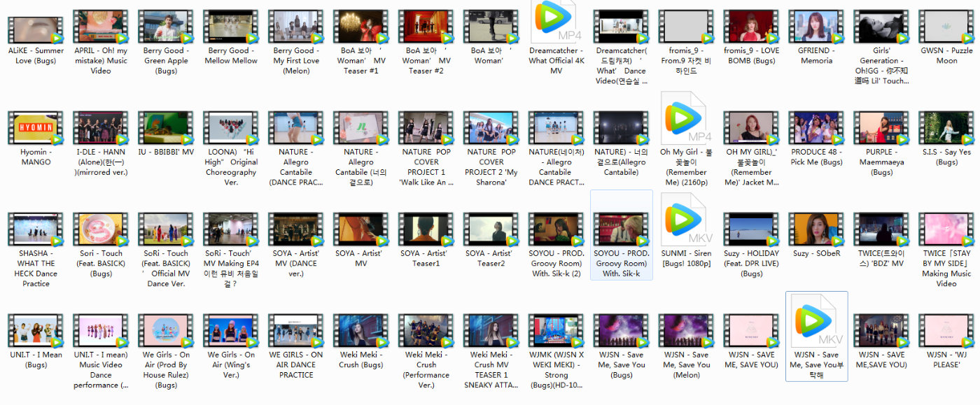Image resolution: width=980 pixels, height=405 pixels.
Task: Select the WJMK (WJSN X WEKI MEKI) Strong thumbnail
Action: click(x=556, y=331)
